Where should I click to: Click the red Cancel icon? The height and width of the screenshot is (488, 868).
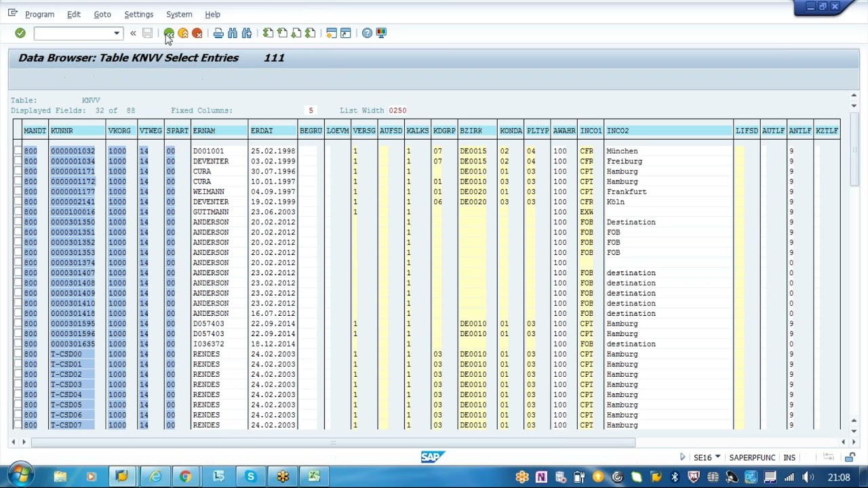click(197, 33)
